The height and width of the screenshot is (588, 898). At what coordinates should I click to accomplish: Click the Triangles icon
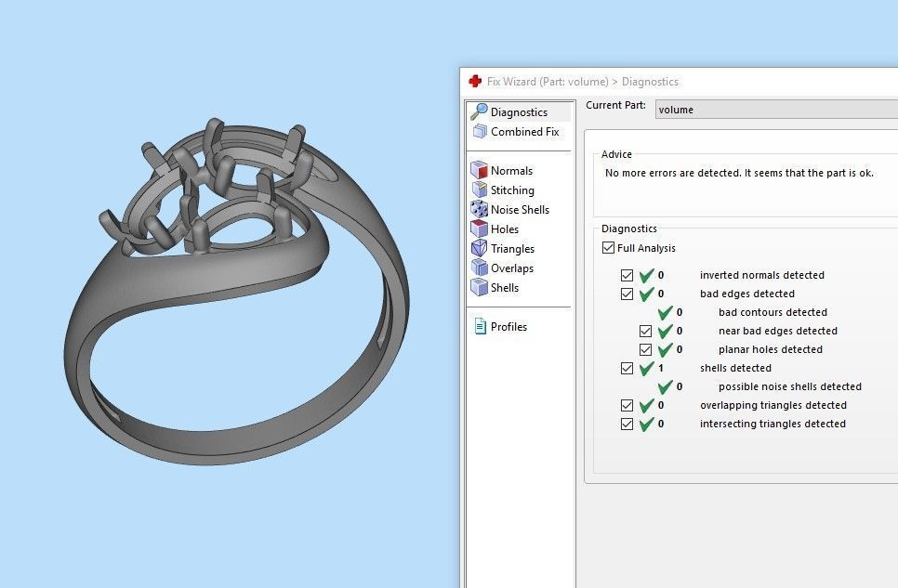479,248
